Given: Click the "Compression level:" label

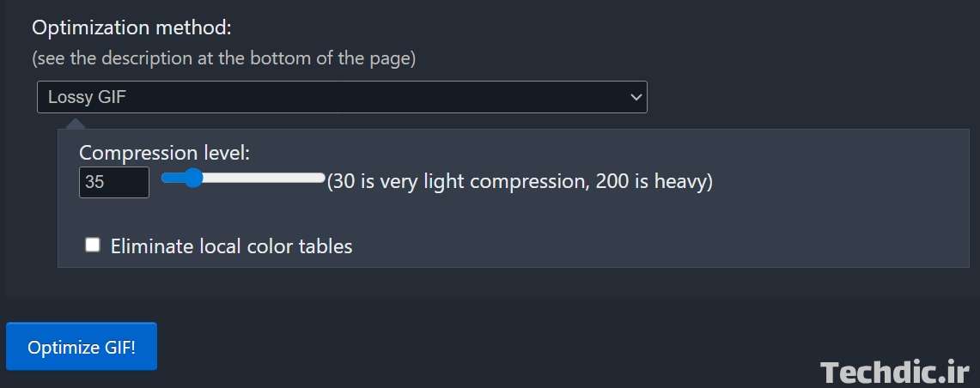Looking at the screenshot, I should click(164, 153).
